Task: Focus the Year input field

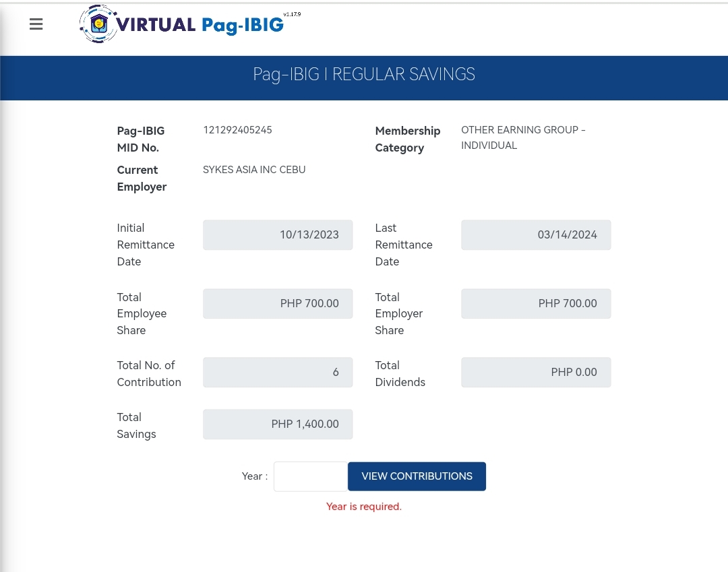Action: tap(310, 476)
